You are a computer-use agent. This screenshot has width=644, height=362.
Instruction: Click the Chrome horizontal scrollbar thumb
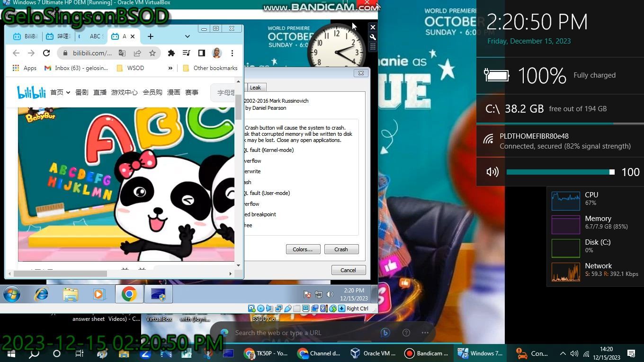60,274
